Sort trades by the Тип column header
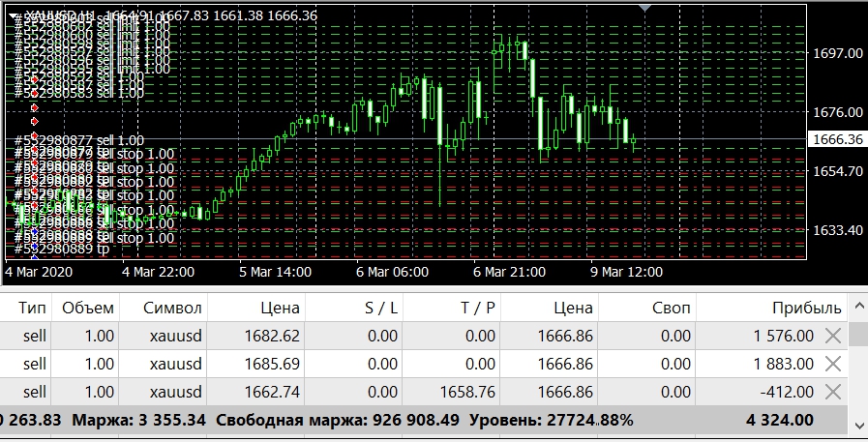Image resolution: width=868 pixels, height=442 pixels. [32, 308]
